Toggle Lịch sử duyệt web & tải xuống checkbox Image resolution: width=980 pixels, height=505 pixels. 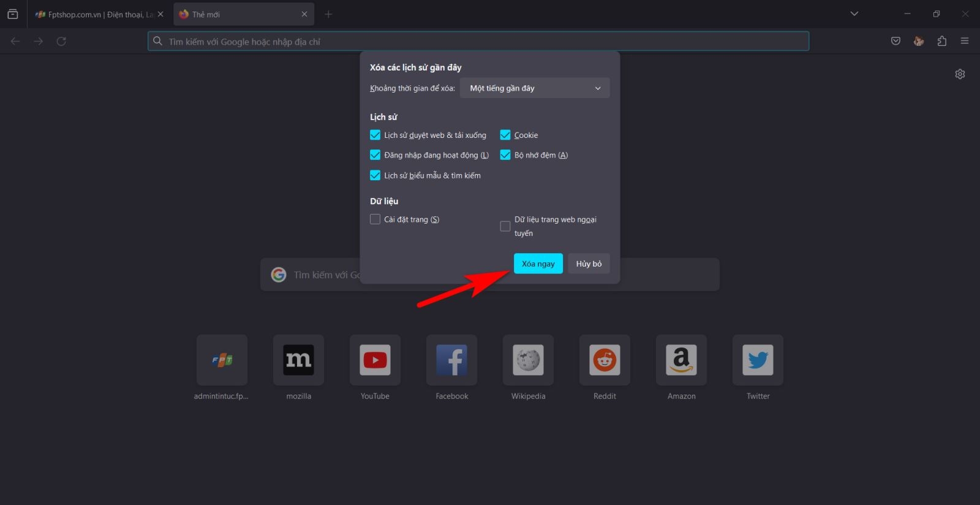375,135
